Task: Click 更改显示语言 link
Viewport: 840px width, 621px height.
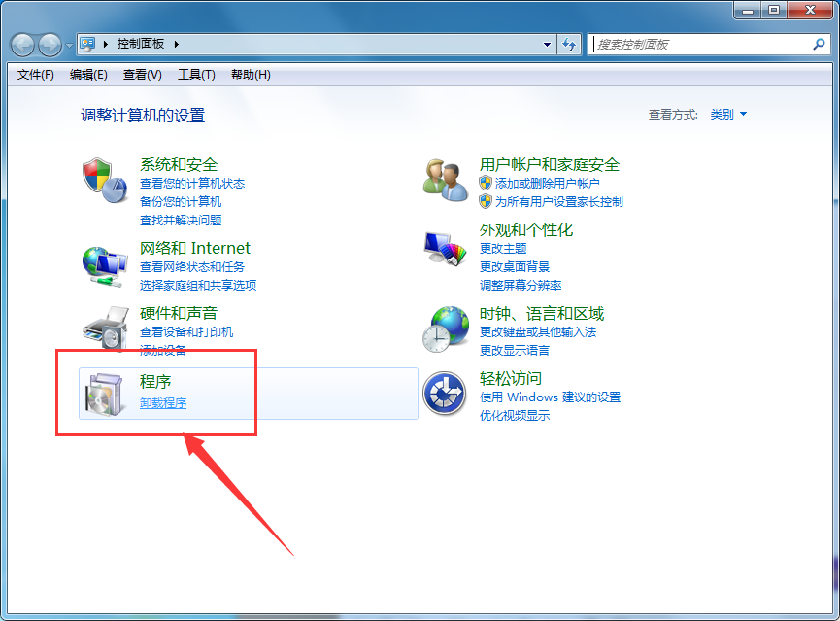Action: pyautogui.click(x=515, y=350)
